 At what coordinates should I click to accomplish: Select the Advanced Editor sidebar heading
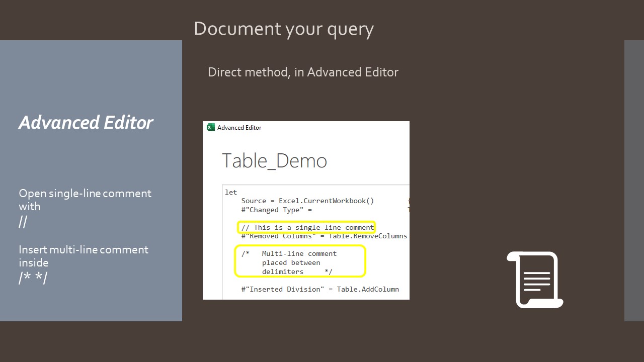tap(86, 122)
